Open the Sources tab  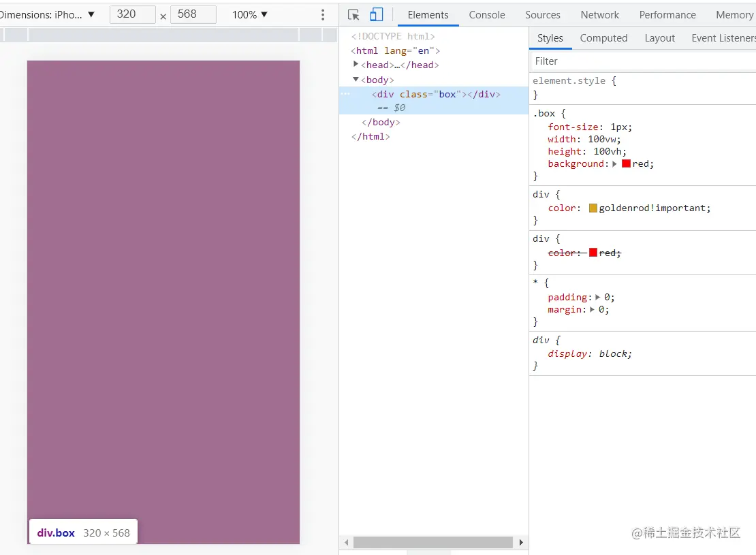(542, 15)
